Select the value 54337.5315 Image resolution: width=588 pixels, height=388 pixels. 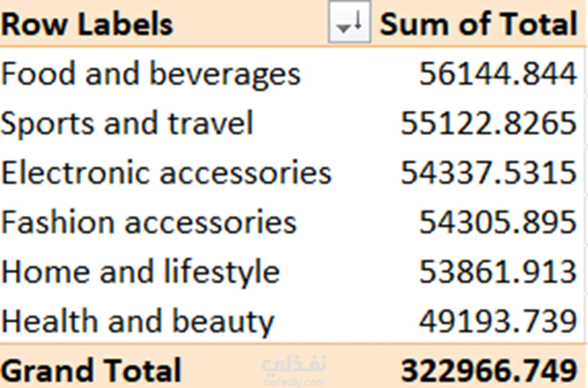[x=489, y=173]
